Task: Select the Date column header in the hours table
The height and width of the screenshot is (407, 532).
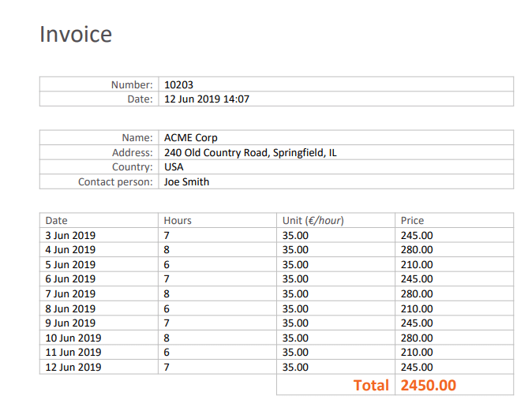Action: coord(56,221)
